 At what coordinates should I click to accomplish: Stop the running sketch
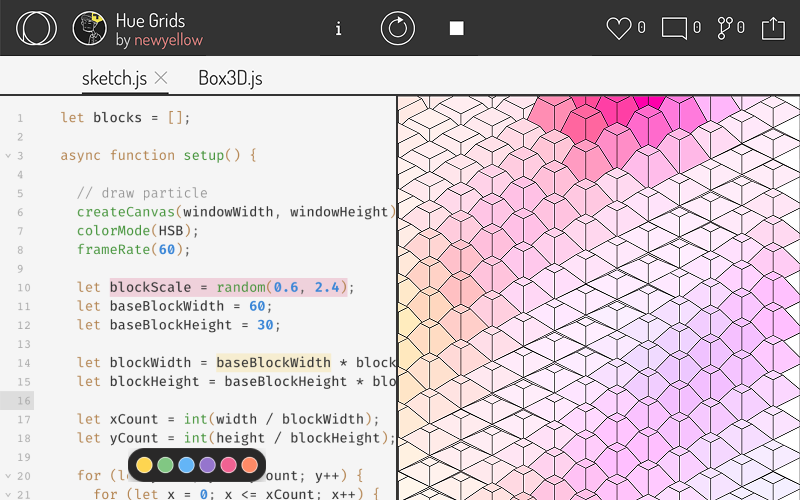click(x=456, y=28)
